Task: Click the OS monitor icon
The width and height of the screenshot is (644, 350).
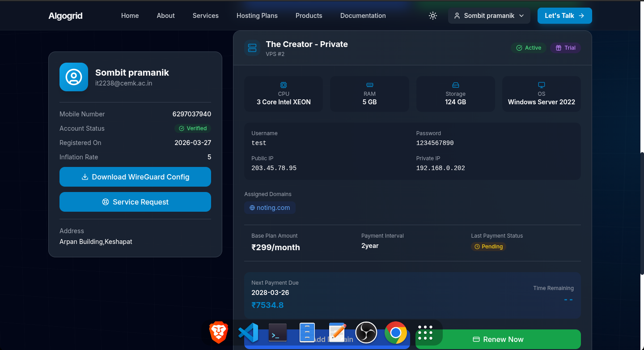Action: [x=541, y=85]
